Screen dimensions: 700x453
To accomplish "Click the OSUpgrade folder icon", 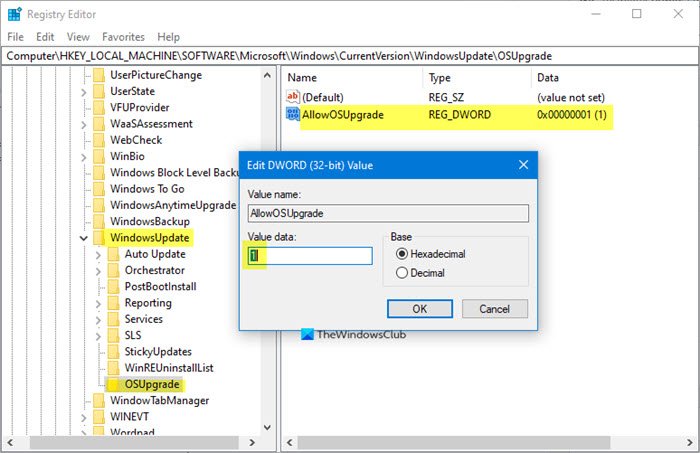I will [x=113, y=384].
